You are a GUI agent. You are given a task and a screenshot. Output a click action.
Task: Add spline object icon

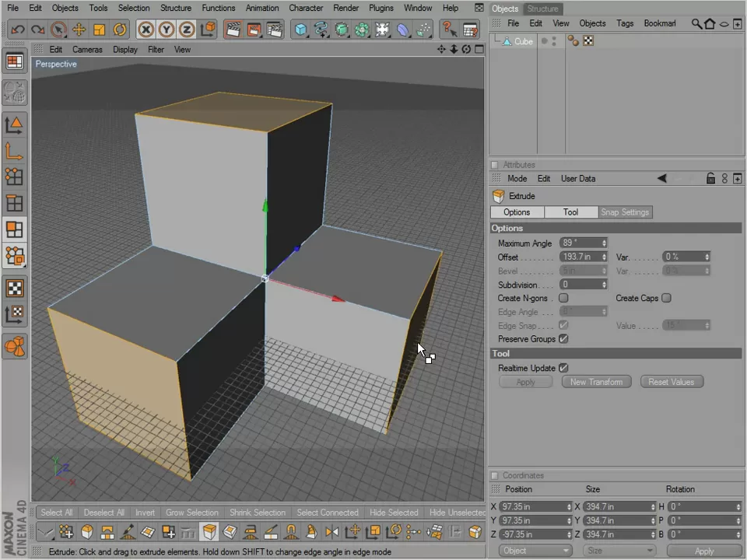(321, 30)
